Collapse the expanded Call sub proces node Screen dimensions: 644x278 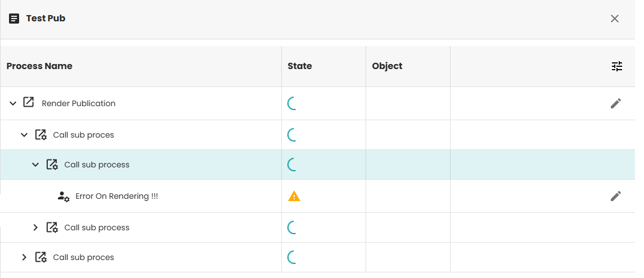(24, 135)
